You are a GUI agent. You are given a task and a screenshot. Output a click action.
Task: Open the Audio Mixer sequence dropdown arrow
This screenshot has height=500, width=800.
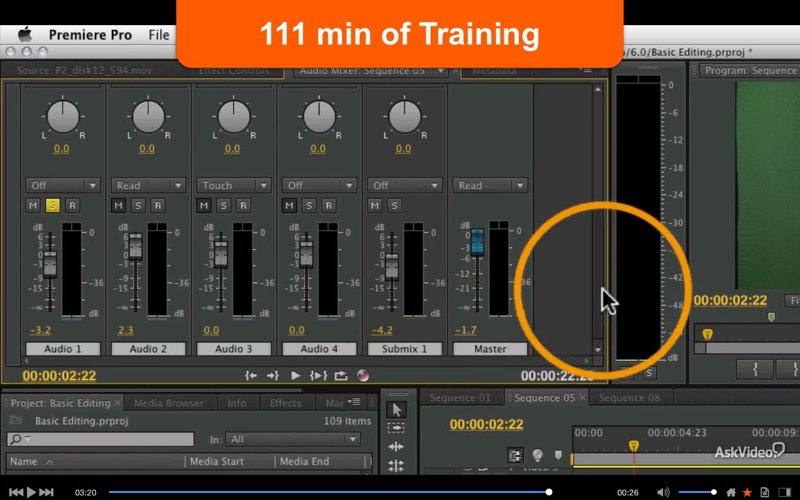click(440, 71)
